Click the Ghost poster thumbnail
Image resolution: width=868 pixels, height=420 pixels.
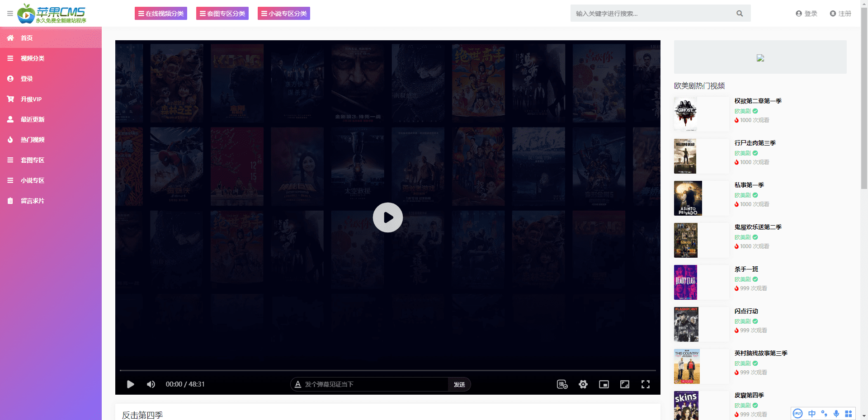pyautogui.click(x=685, y=114)
